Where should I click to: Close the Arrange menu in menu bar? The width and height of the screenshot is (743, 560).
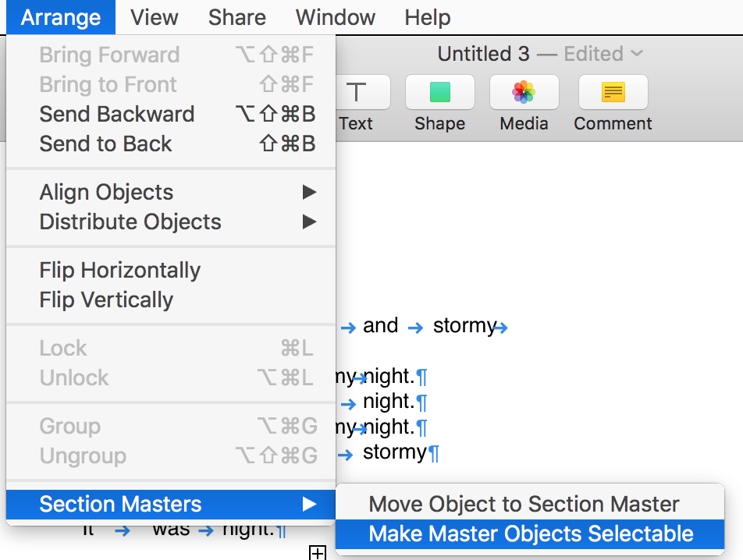point(61,17)
